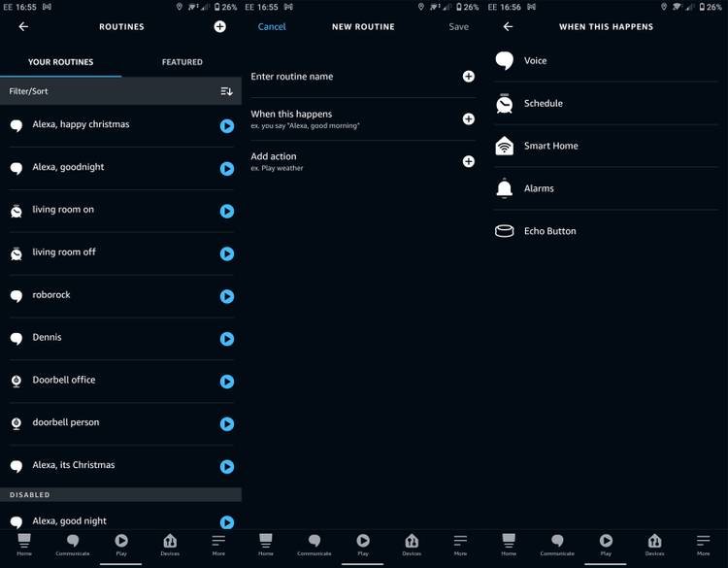
Task: Choose the Voice trigger option
Action: pyautogui.click(x=535, y=60)
